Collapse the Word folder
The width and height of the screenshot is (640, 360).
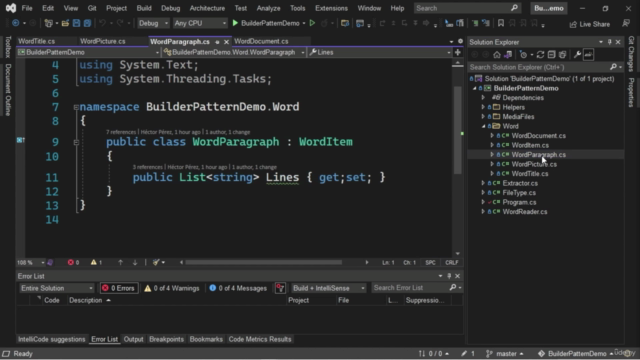(x=483, y=126)
